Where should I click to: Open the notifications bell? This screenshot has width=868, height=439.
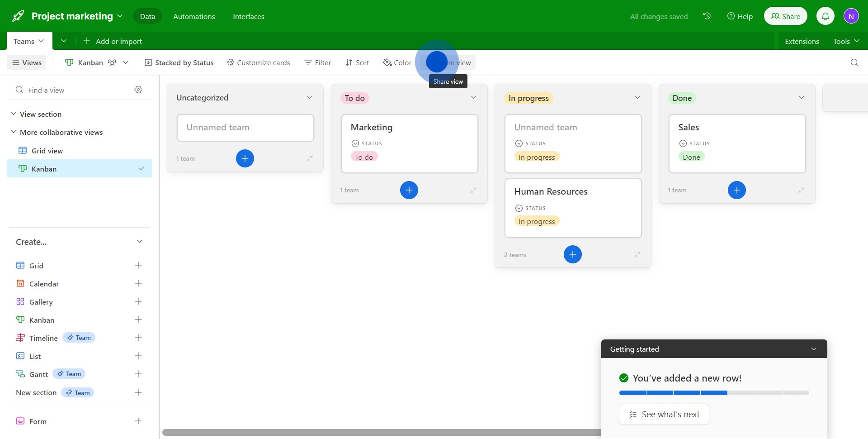click(x=826, y=16)
